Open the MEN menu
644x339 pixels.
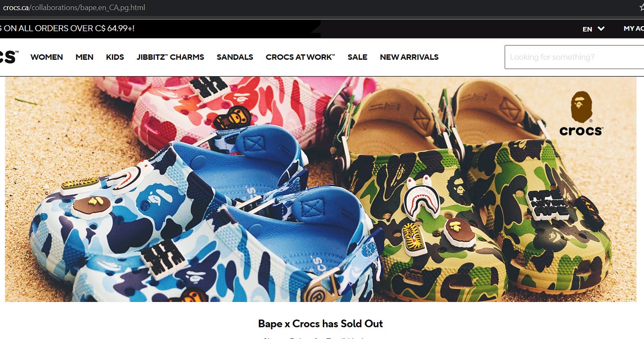pos(84,57)
